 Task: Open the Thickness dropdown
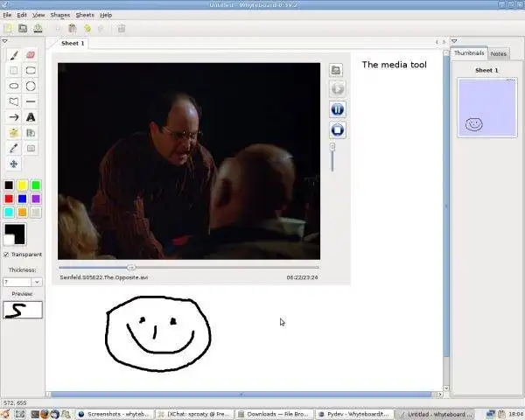(x=37, y=282)
